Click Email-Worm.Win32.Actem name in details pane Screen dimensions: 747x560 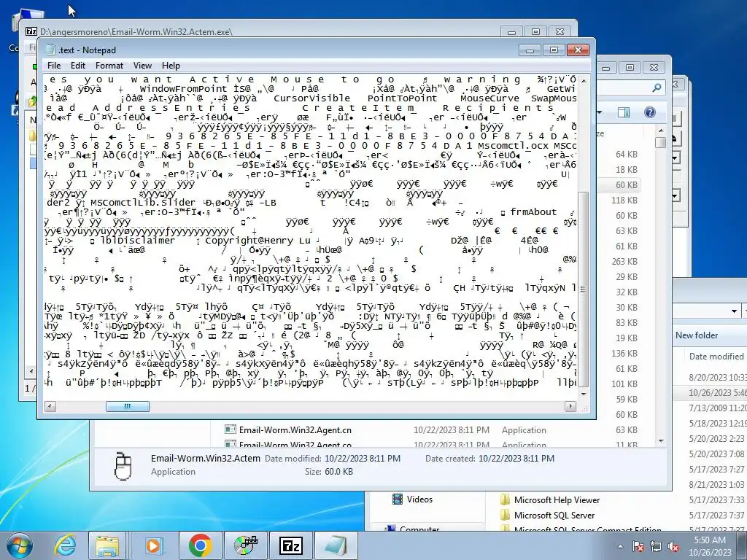(x=205, y=459)
